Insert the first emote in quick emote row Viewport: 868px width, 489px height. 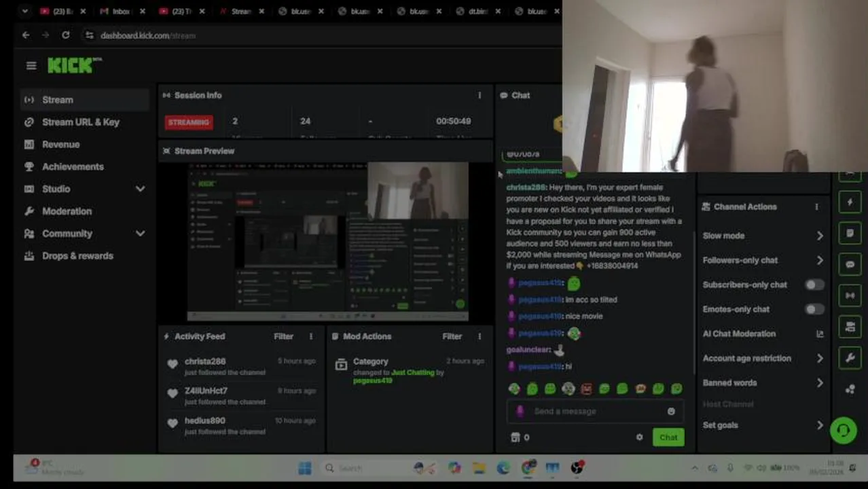(514, 388)
